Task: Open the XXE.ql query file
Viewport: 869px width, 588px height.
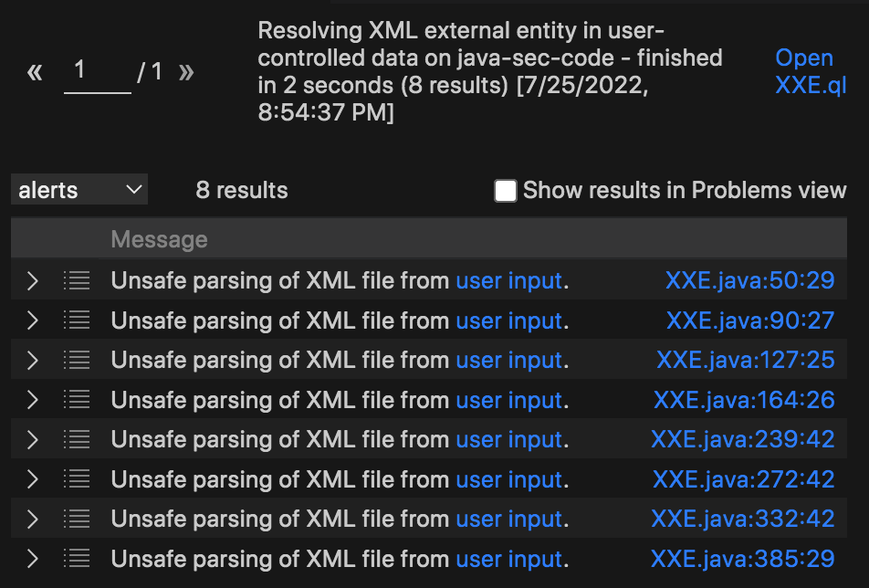Action: coord(809,71)
